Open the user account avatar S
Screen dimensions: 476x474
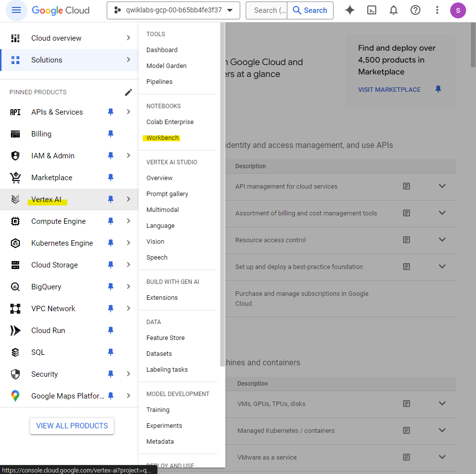(x=458, y=10)
